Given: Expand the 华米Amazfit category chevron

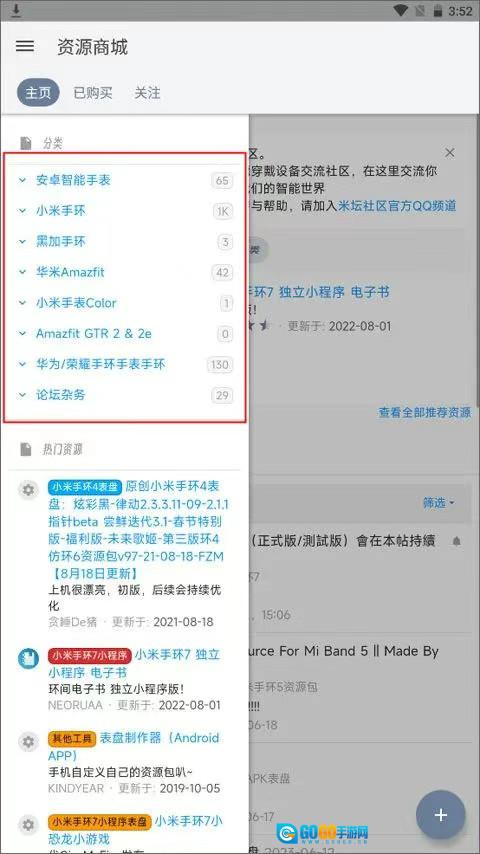Looking at the screenshot, I should click(x=22, y=272).
